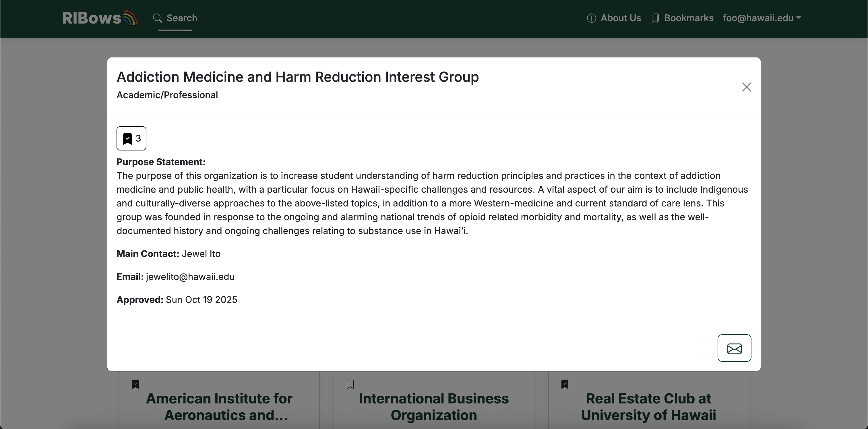This screenshot has height=429, width=868.
Task: Click the Bookmarks icon in navbar
Action: coord(655,18)
